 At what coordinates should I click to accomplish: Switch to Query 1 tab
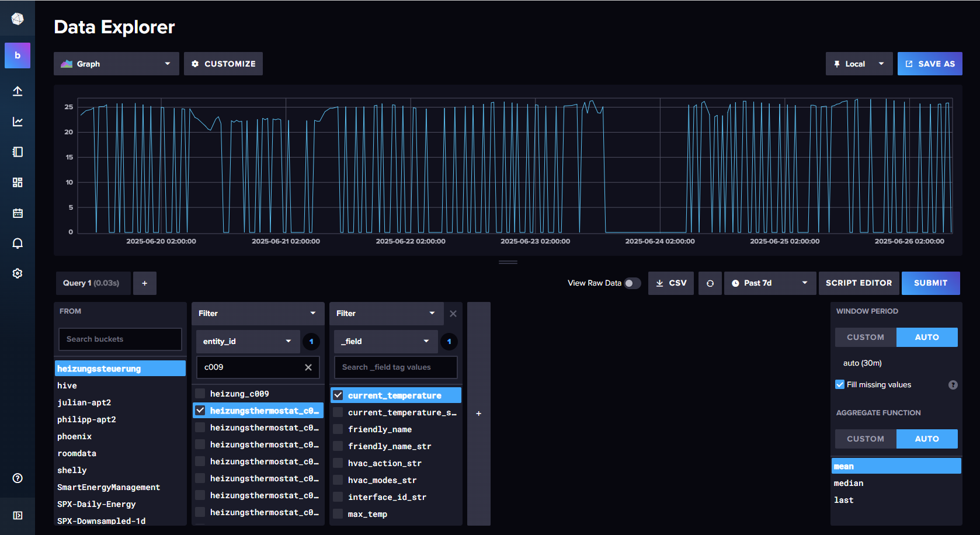tap(91, 283)
